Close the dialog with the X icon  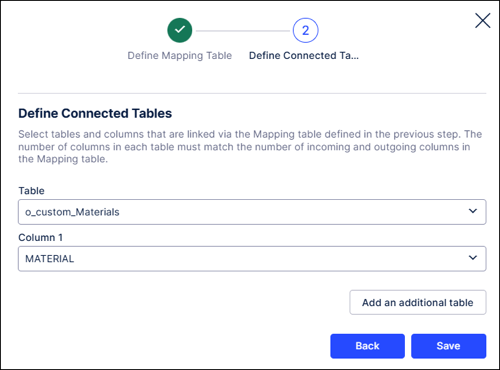[482, 21]
